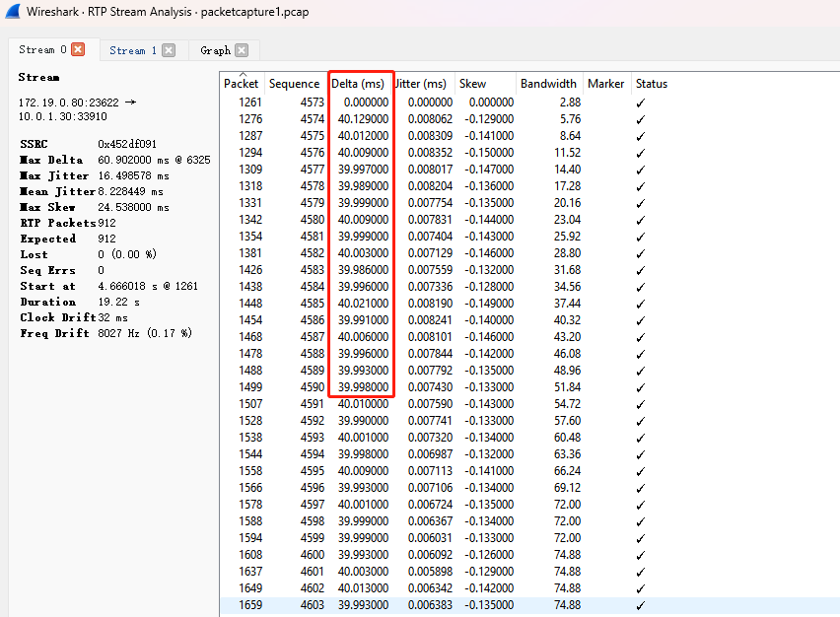
Task: Click sequence number 4577
Action: click(313, 170)
